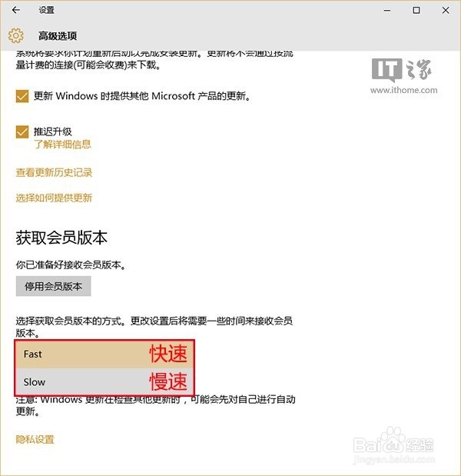The image size is (461, 476).
Task: Open the 隐私设置 link
Action: [x=35, y=439]
